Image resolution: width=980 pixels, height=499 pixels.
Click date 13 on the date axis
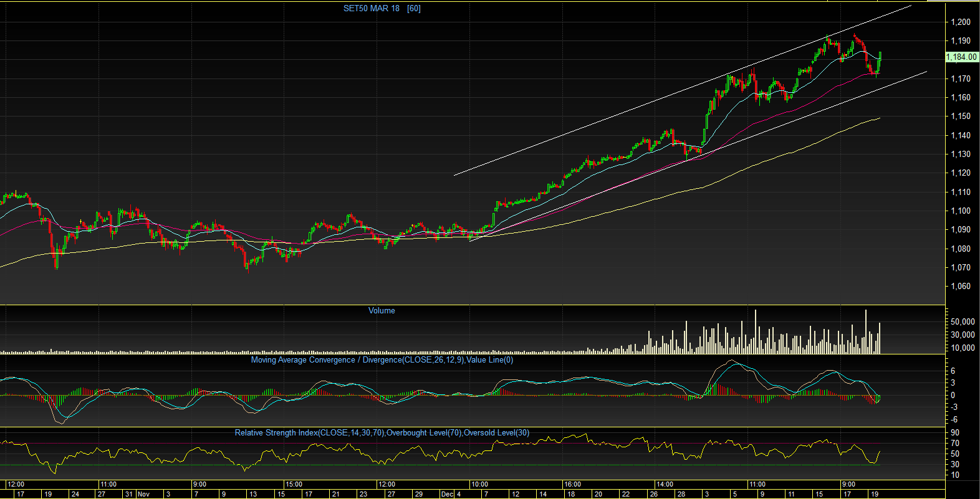pyautogui.click(x=253, y=494)
